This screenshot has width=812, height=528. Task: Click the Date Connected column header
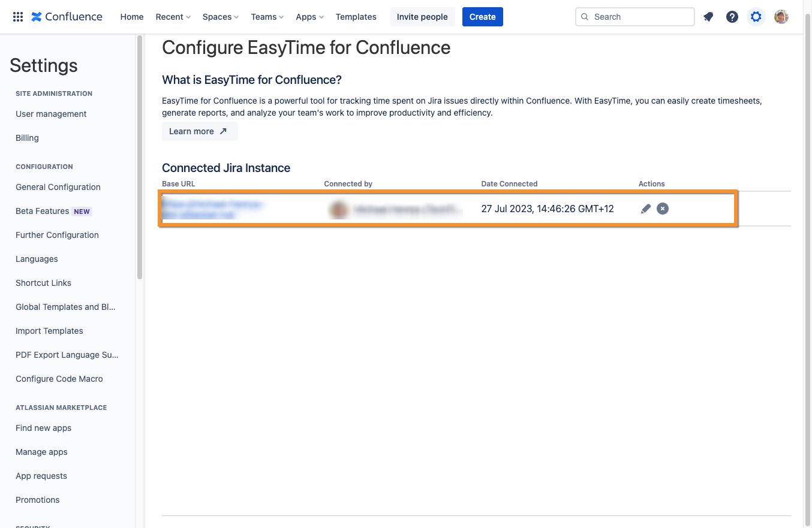[509, 184]
